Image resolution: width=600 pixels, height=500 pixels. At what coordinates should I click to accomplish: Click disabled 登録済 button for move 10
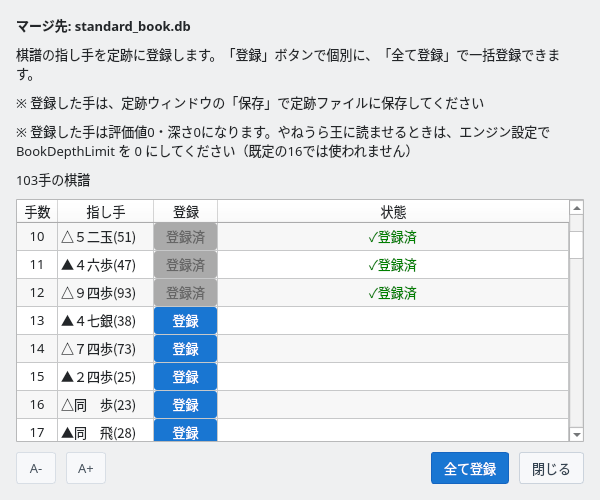(x=186, y=237)
